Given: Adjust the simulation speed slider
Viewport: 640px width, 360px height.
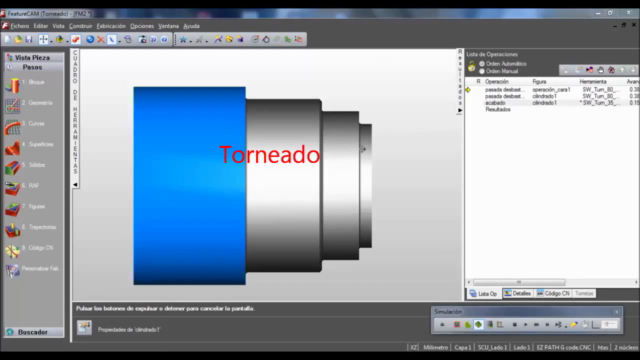Looking at the screenshot, I should click(610, 325).
